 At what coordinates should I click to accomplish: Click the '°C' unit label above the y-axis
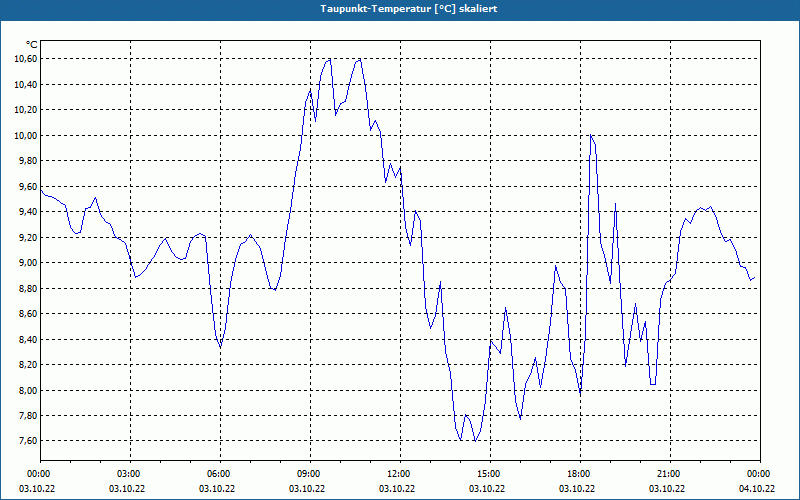coord(31,45)
